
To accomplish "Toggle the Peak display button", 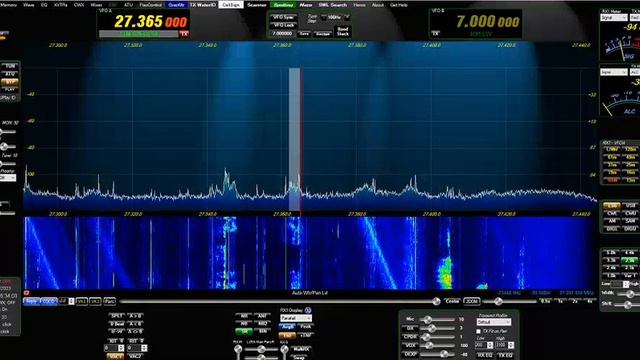I will (x=305, y=327).
